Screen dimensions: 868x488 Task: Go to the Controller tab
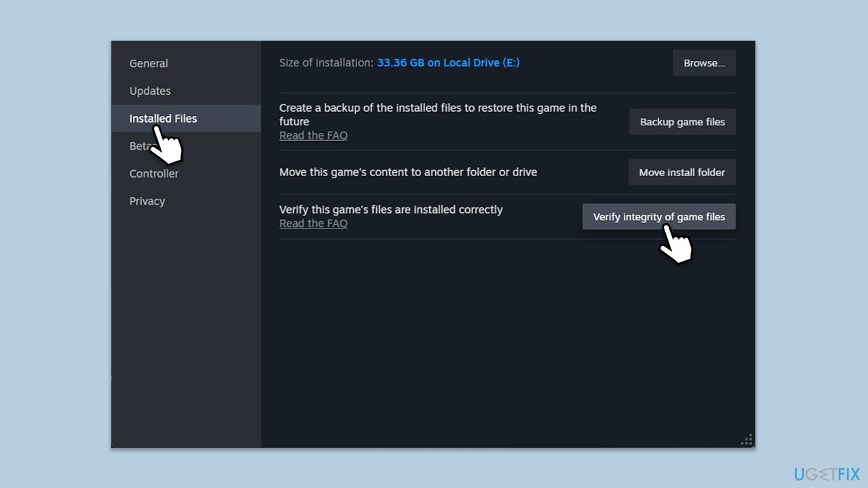click(x=154, y=174)
